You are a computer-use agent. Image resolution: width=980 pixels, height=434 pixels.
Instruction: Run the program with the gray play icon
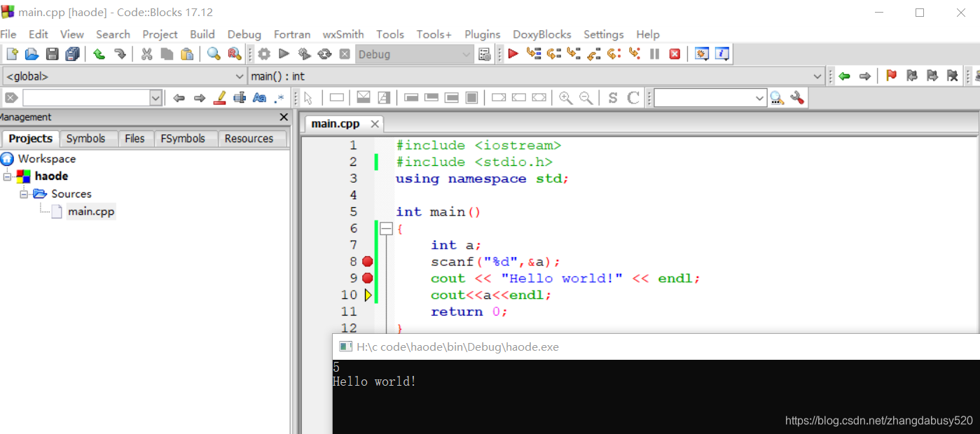pos(284,54)
